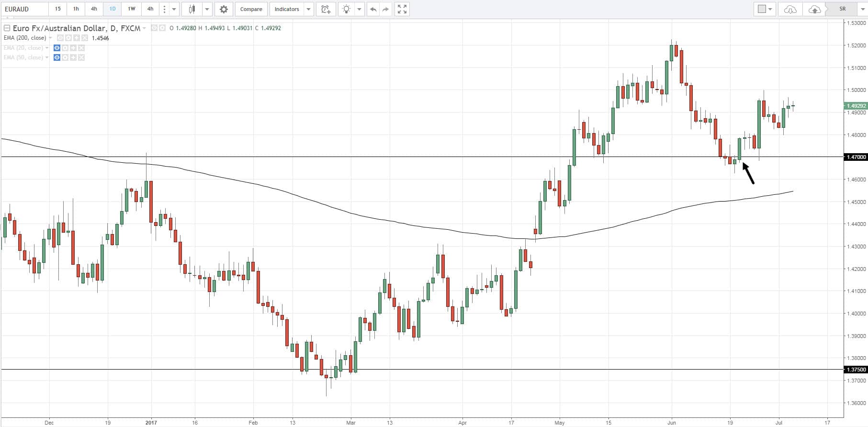
Task: Click the EURAUD symbol input field
Action: tap(24, 9)
